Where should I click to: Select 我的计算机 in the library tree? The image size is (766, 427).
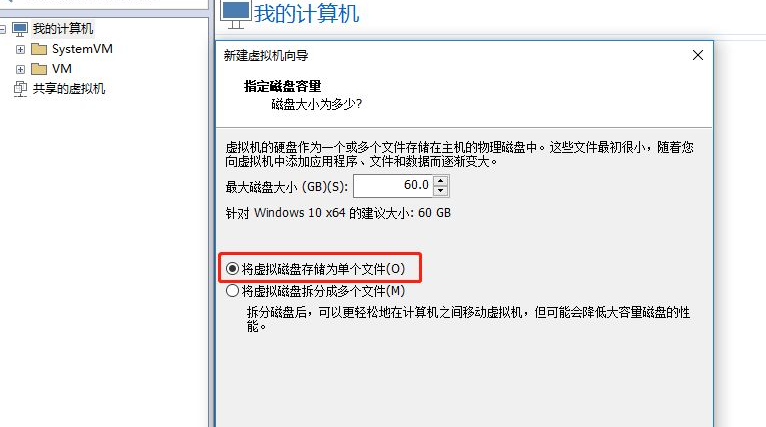point(63,29)
